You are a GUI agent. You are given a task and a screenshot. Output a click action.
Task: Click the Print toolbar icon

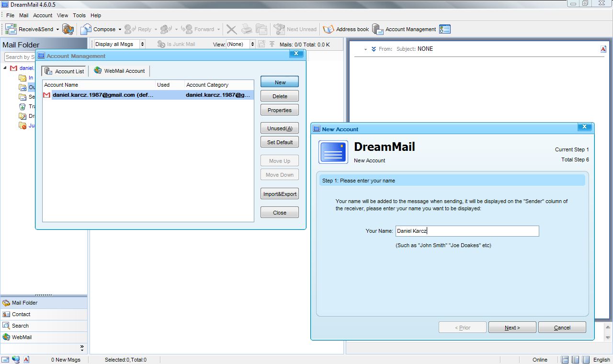click(x=247, y=29)
